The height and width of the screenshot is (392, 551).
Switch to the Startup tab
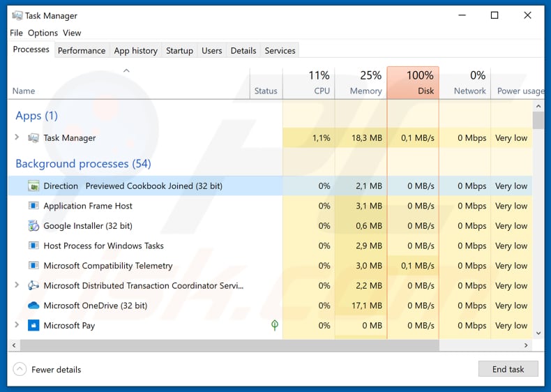[179, 51]
